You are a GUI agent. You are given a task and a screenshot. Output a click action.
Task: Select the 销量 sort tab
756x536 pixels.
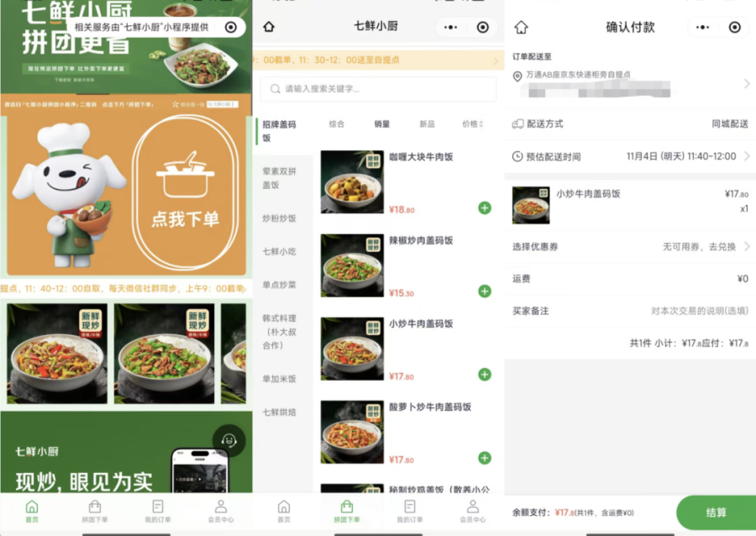point(382,124)
